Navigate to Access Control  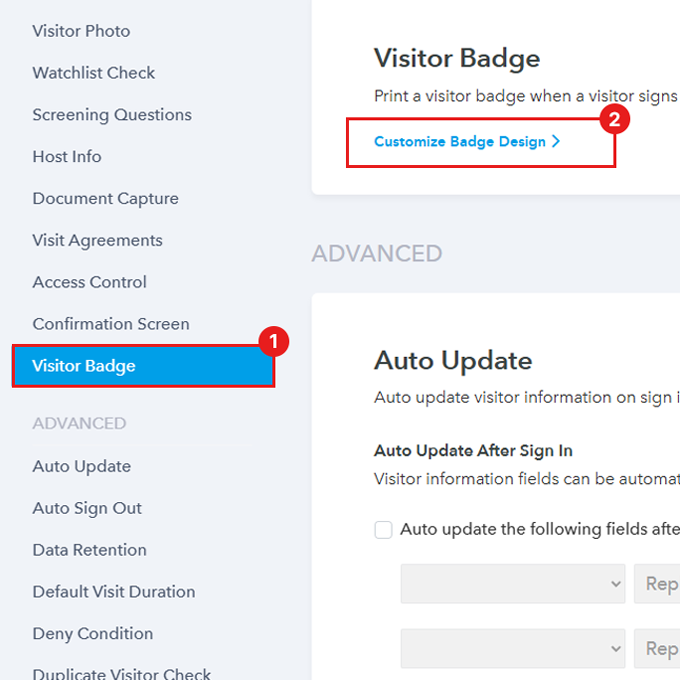pos(89,283)
